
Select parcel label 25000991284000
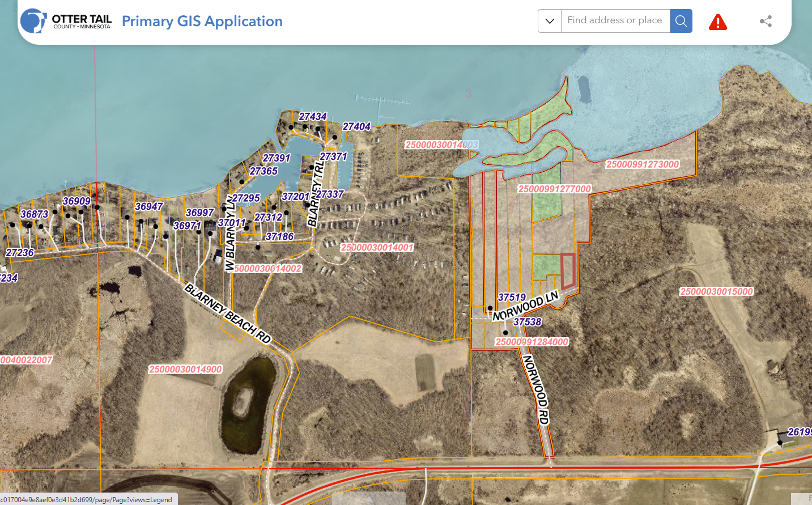point(532,342)
